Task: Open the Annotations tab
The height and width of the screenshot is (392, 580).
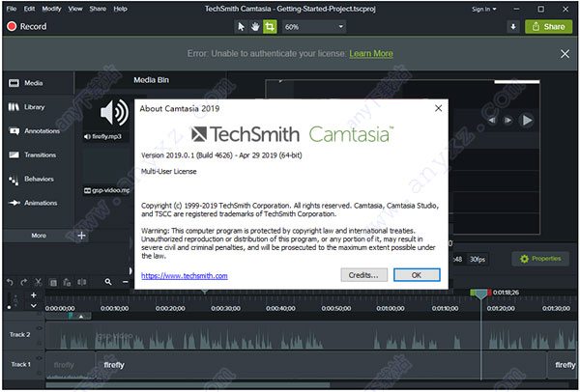Action: tap(38, 131)
